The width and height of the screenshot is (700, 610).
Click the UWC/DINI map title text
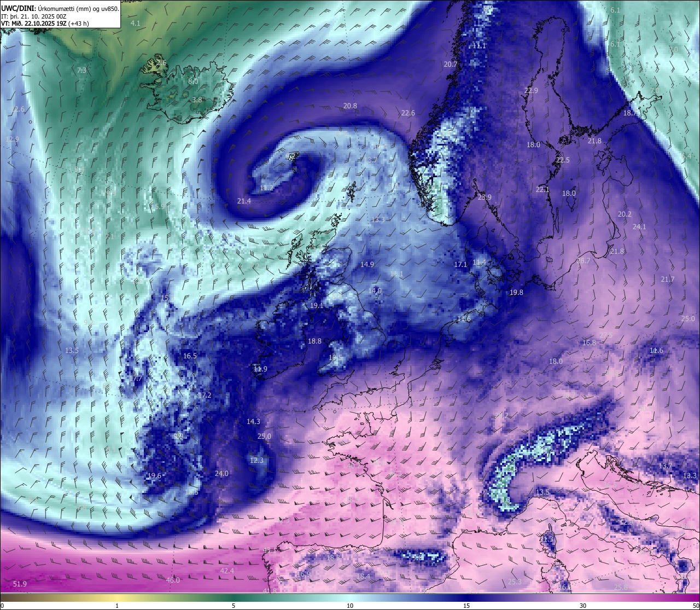click(x=60, y=8)
